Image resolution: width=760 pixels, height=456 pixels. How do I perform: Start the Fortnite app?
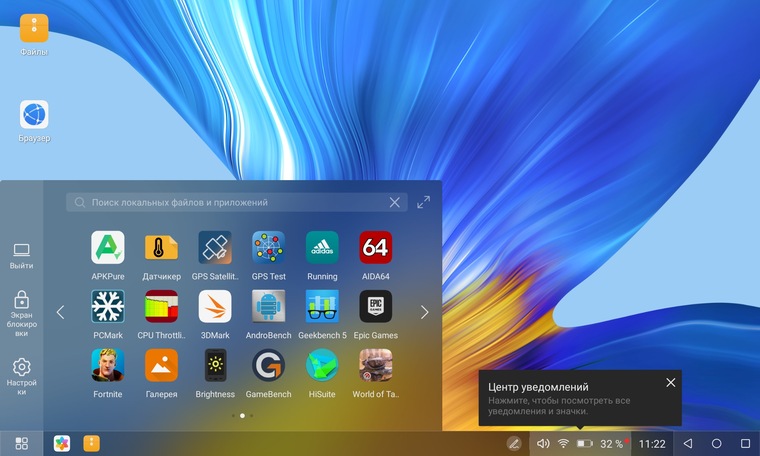pos(107,365)
